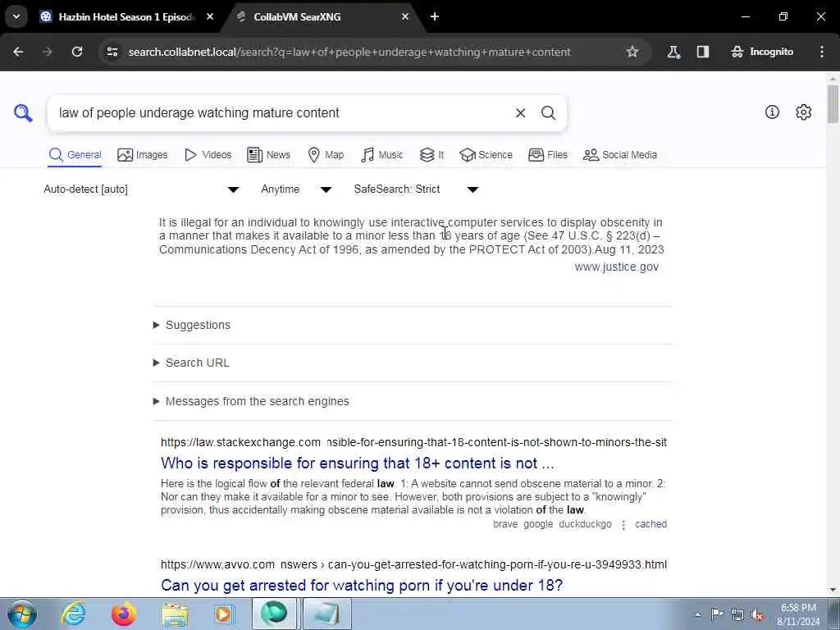
Task: Close the CollabVM SearXNG tab
Action: [x=405, y=16]
